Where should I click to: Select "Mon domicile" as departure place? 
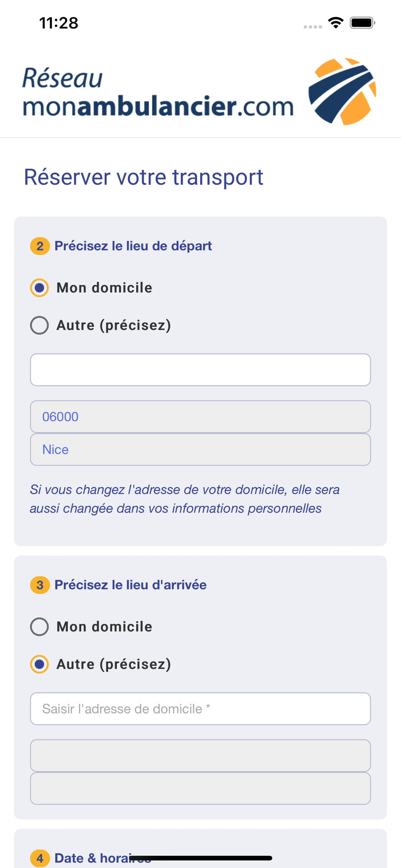click(39, 288)
